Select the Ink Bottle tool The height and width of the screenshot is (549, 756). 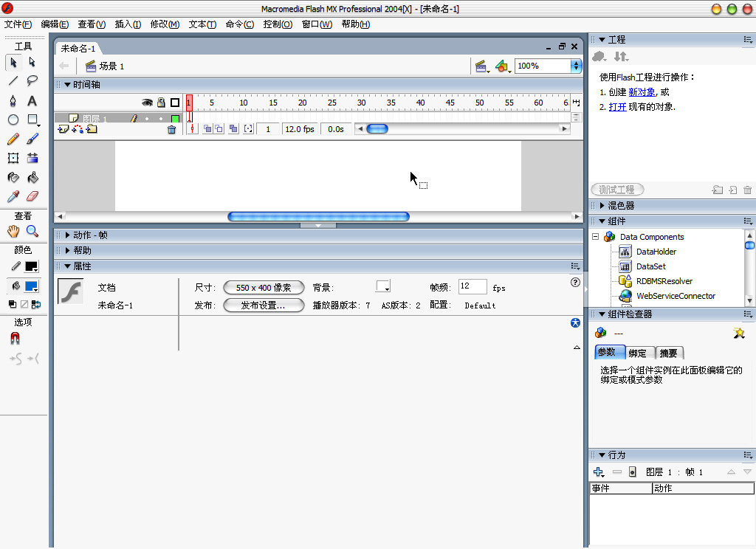pos(13,177)
